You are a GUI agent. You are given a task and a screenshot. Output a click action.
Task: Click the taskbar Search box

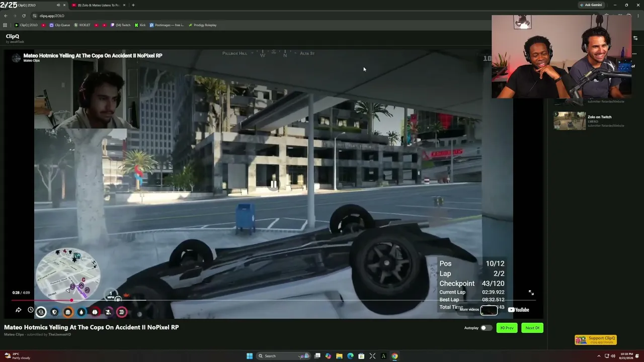(x=284, y=356)
